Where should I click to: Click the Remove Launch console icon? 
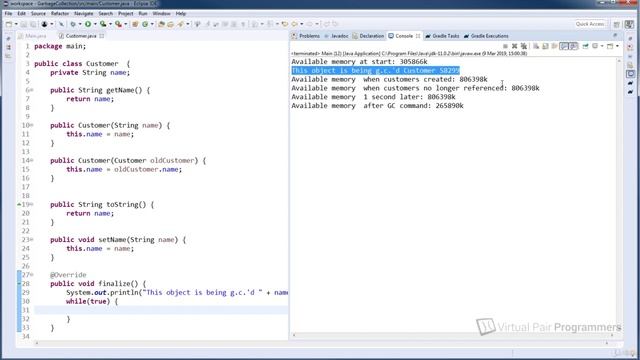[515, 46]
